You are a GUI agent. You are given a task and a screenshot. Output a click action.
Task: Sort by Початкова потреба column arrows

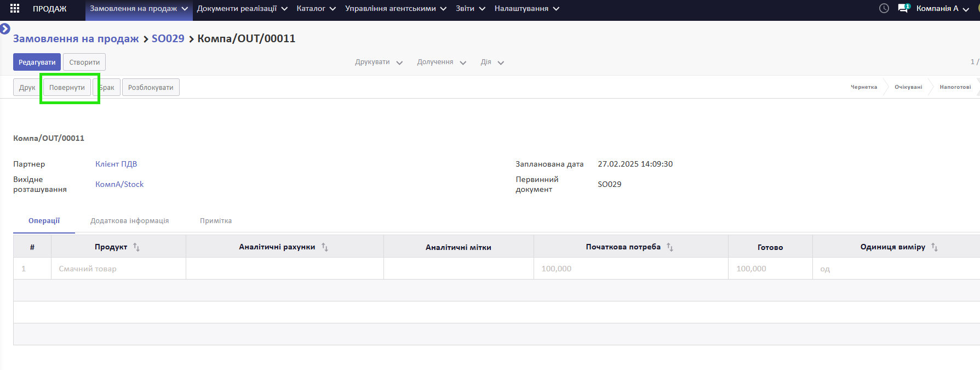point(669,247)
